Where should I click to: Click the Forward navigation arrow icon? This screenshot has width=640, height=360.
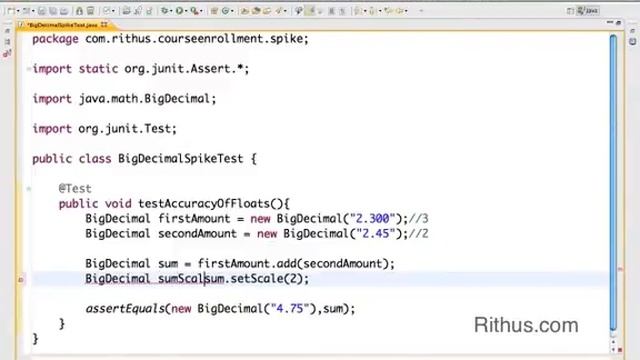(x=400, y=11)
